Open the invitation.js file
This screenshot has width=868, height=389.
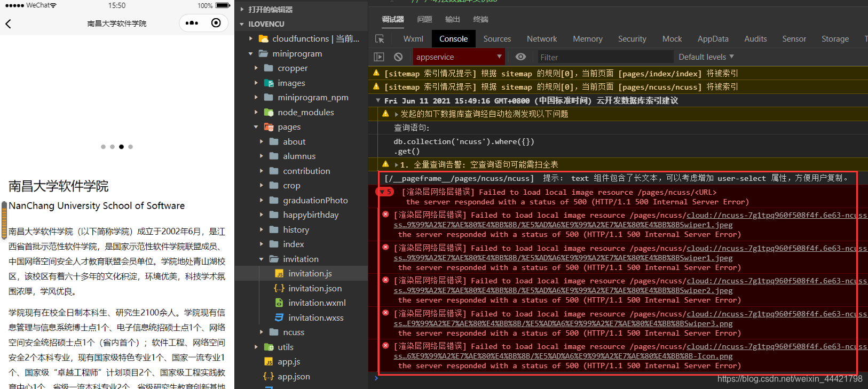pos(310,273)
